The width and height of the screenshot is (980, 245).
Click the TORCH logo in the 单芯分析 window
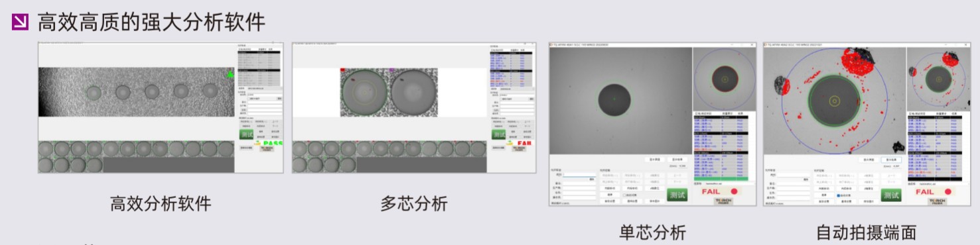pyautogui.click(x=724, y=201)
